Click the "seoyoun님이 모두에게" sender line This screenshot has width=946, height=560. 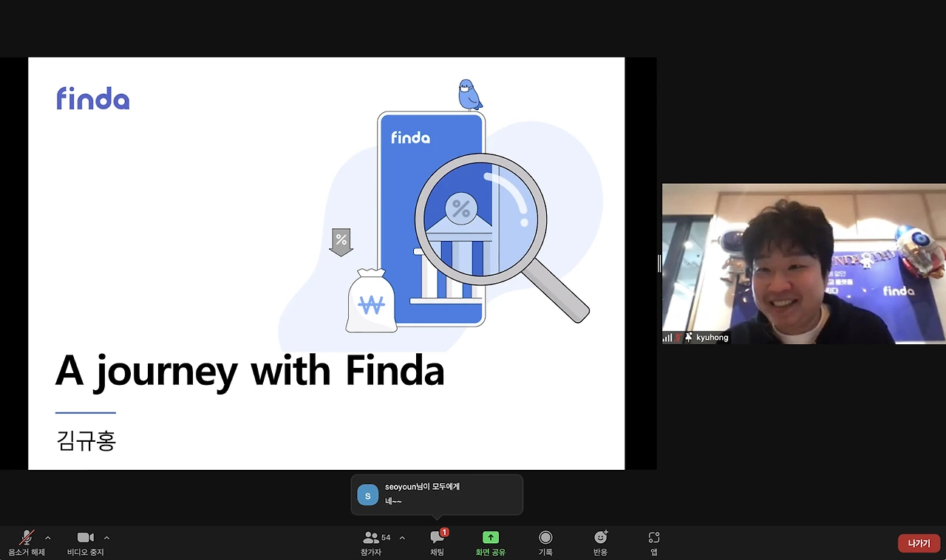[x=422, y=487]
